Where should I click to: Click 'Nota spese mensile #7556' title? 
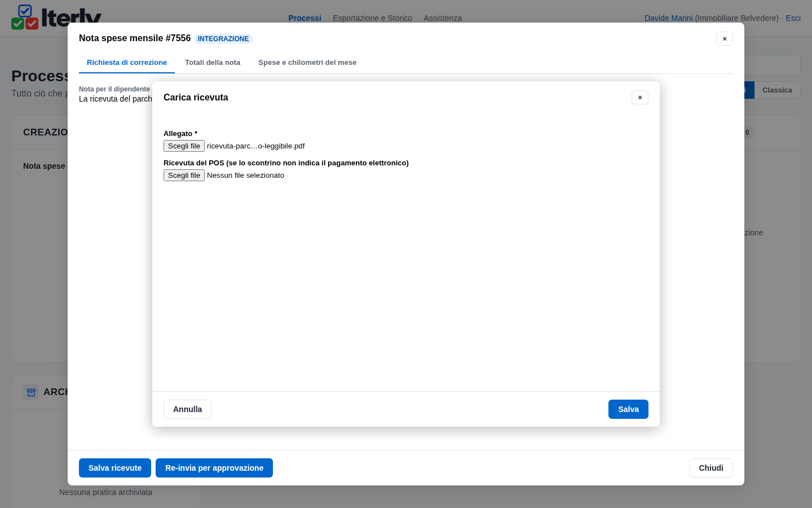135,38
